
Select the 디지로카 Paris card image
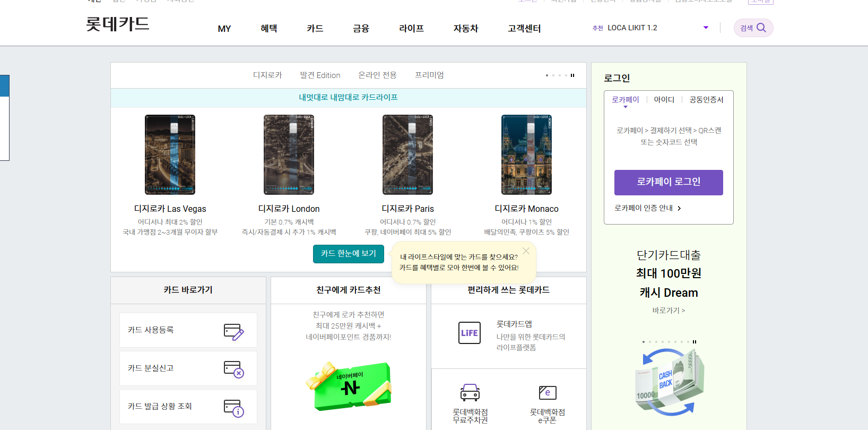pyautogui.click(x=408, y=154)
